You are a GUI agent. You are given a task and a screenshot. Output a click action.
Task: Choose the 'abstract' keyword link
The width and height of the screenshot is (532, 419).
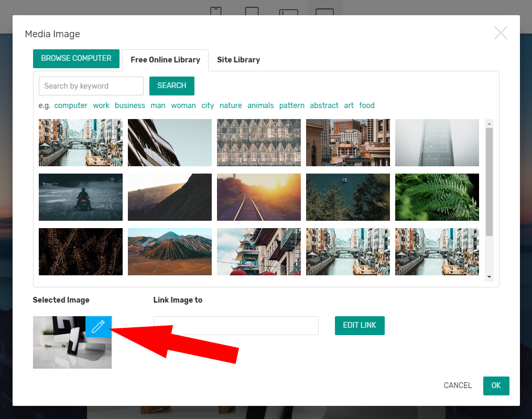click(x=324, y=105)
